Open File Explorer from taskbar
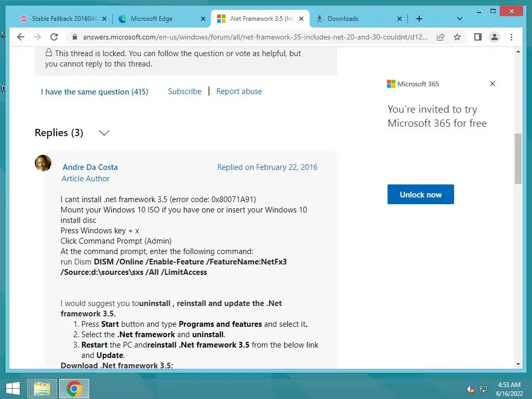The width and height of the screenshot is (532, 399). coord(42,389)
